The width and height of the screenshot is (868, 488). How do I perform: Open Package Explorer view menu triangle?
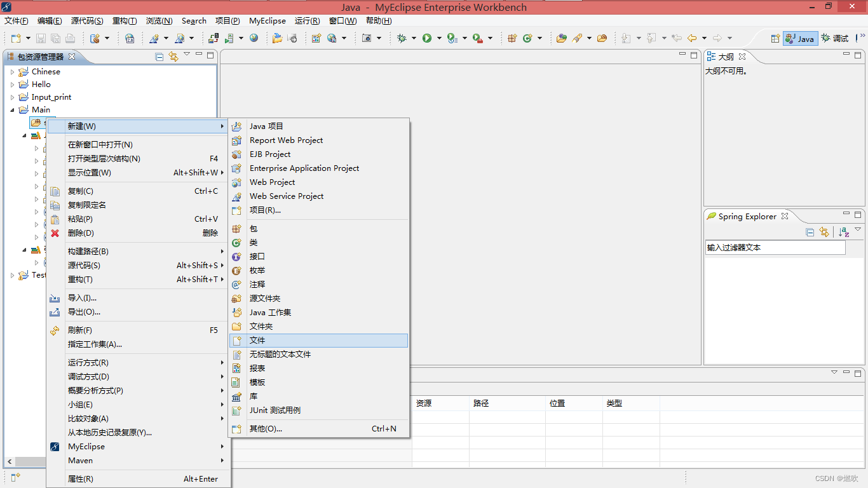pyautogui.click(x=187, y=55)
